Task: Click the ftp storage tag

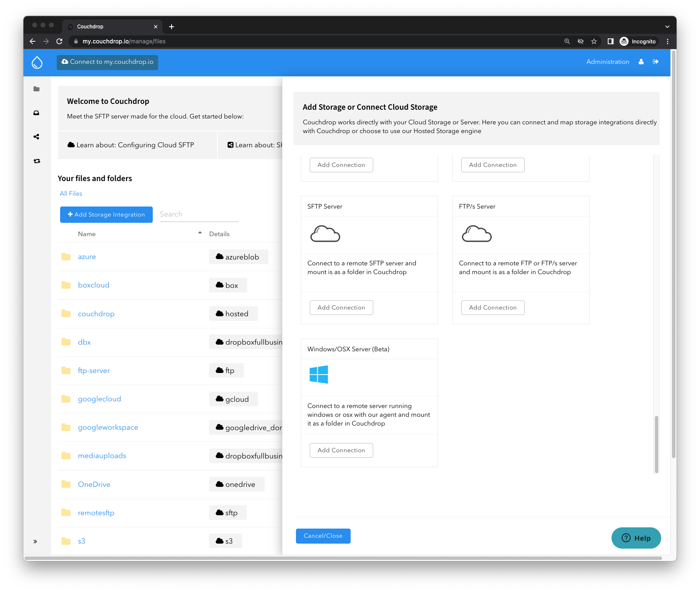Action: pyautogui.click(x=226, y=370)
